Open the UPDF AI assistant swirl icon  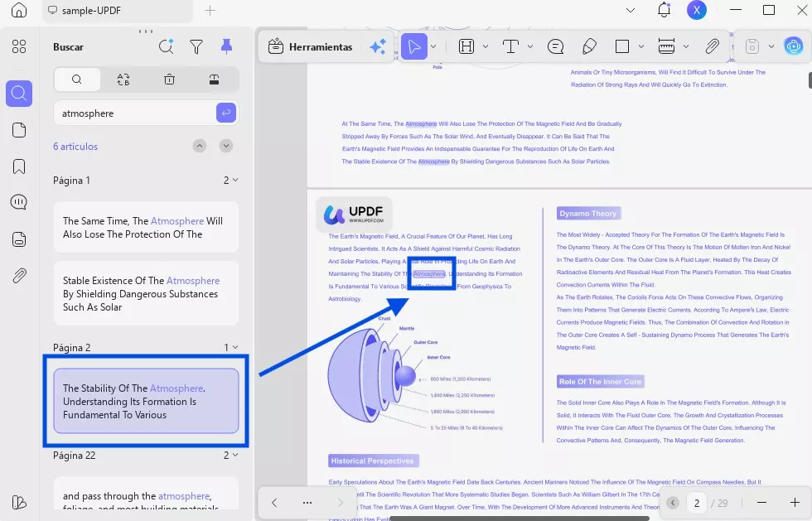pos(794,46)
